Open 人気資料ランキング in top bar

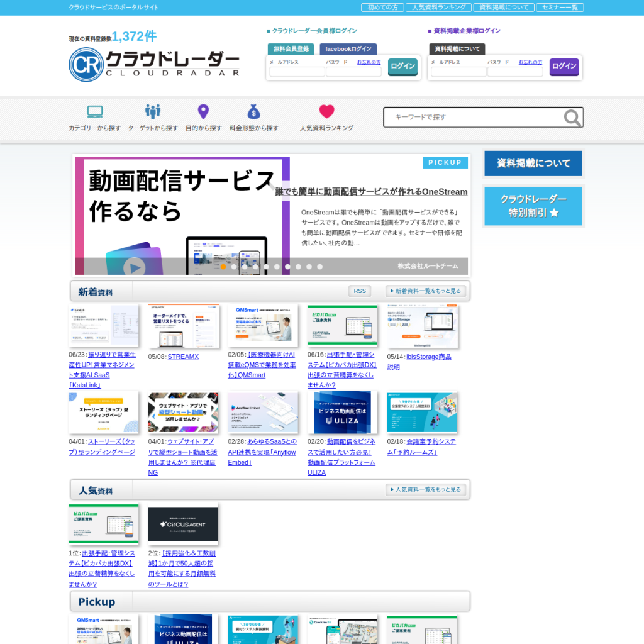click(438, 8)
